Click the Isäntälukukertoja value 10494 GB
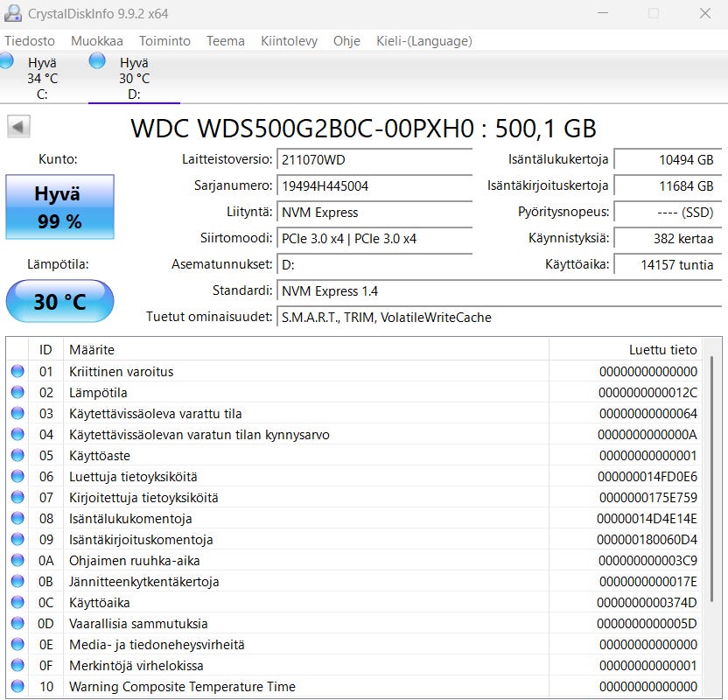 click(668, 159)
